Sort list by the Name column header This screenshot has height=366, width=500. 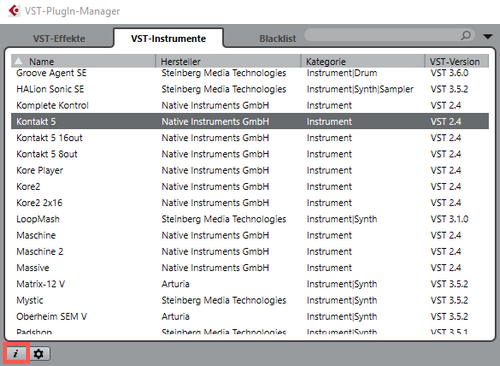pyautogui.click(x=83, y=61)
